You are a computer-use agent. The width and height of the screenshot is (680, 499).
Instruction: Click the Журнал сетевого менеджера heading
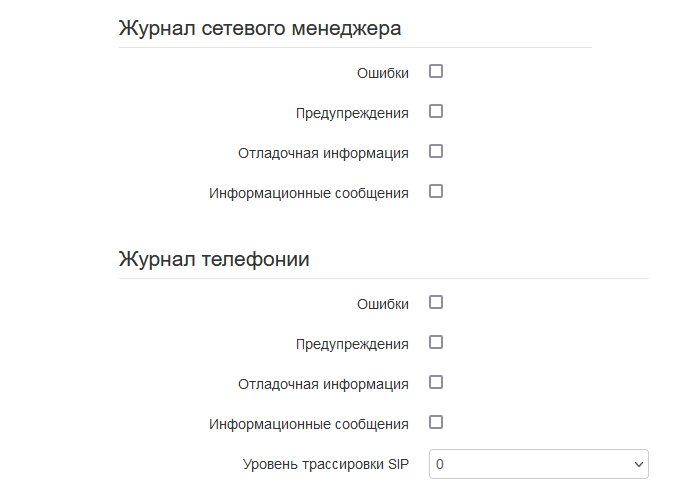click(259, 28)
